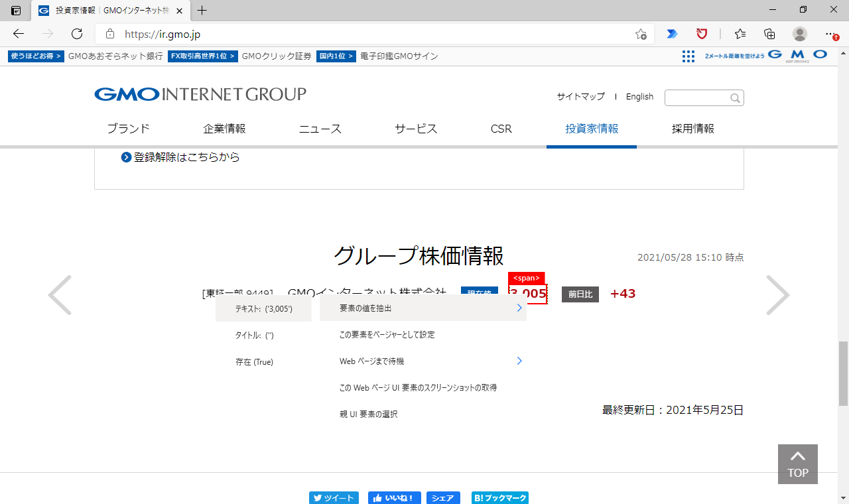The image size is (849, 504).
Task: Click the FX取引高世界1位 badge
Action: (202, 56)
